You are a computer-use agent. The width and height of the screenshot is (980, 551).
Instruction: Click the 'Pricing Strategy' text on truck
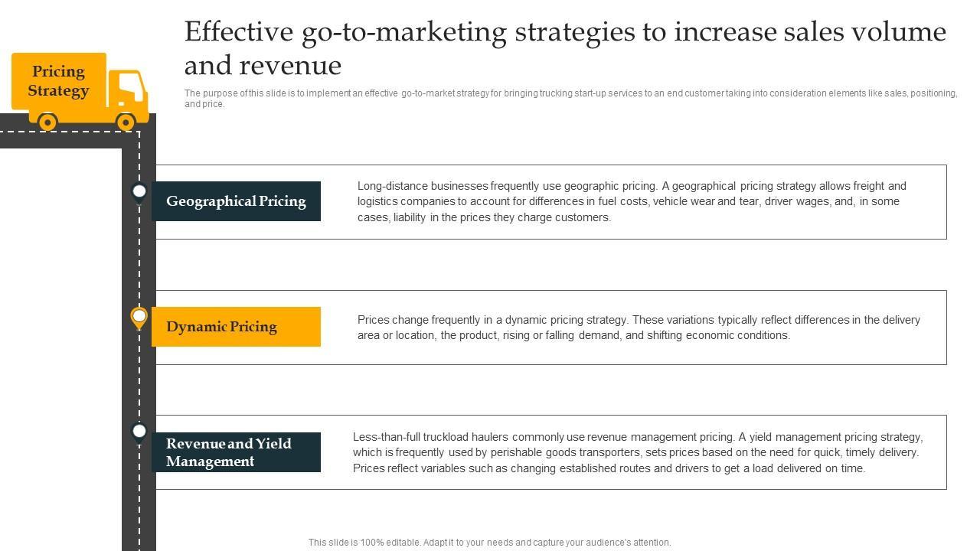[x=58, y=81]
